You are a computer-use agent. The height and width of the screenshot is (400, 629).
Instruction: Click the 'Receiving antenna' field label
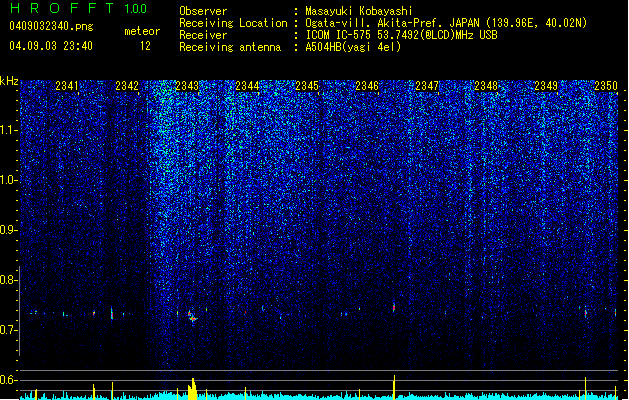(x=230, y=47)
